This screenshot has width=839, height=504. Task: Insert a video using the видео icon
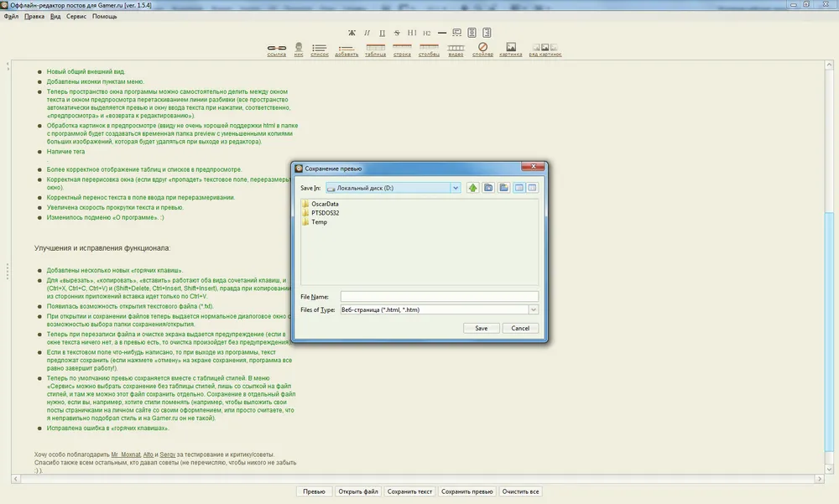coord(456,48)
